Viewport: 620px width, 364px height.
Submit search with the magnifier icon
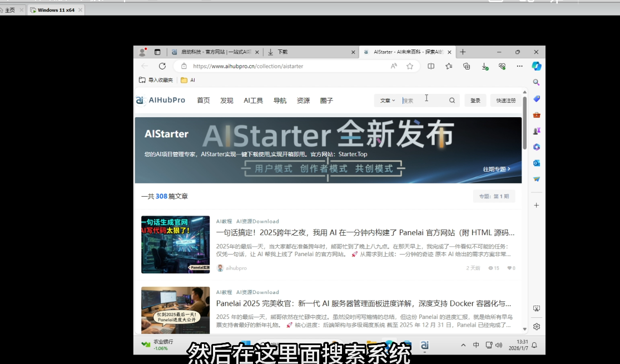tap(452, 101)
